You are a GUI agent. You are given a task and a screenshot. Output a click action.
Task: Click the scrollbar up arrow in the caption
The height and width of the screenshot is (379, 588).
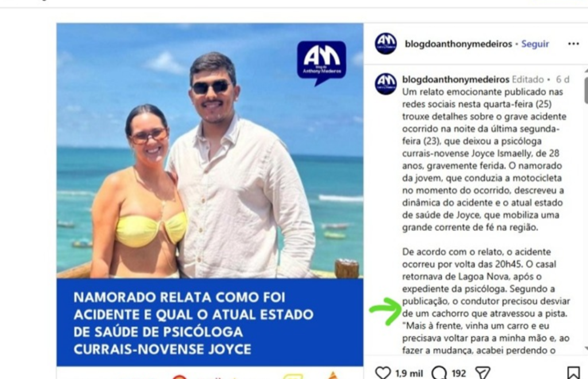pyautogui.click(x=586, y=71)
